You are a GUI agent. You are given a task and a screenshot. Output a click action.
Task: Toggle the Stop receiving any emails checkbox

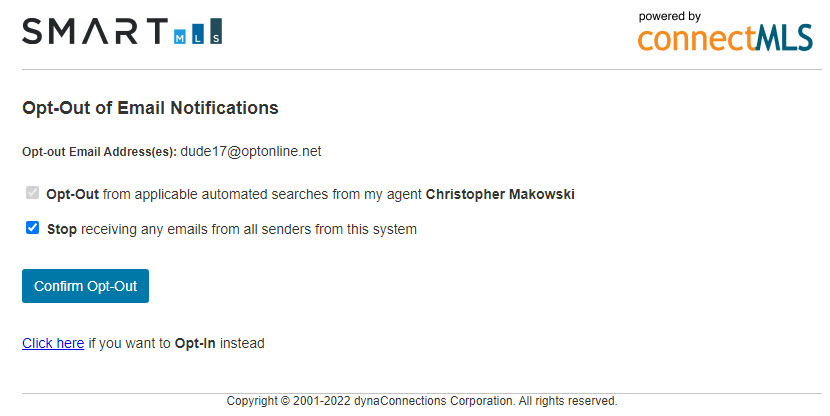pos(32,228)
